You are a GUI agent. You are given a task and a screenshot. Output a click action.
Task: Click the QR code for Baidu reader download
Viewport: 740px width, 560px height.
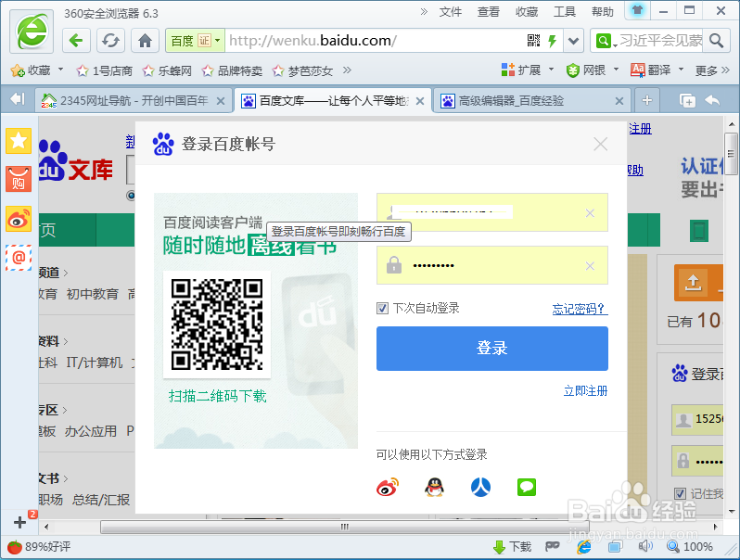click(217, 325)
